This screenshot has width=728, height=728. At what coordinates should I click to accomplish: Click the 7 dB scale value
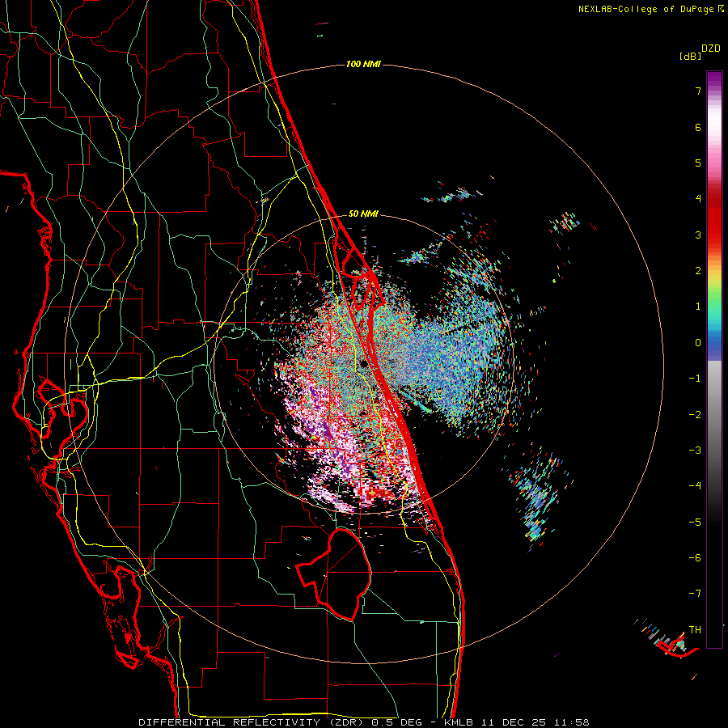coord(698,91)
